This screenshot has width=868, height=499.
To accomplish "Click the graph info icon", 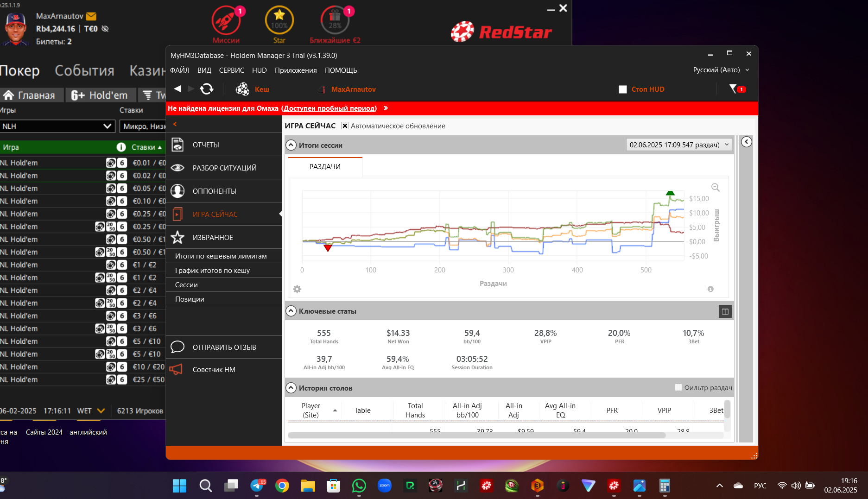I will (710, 289).
